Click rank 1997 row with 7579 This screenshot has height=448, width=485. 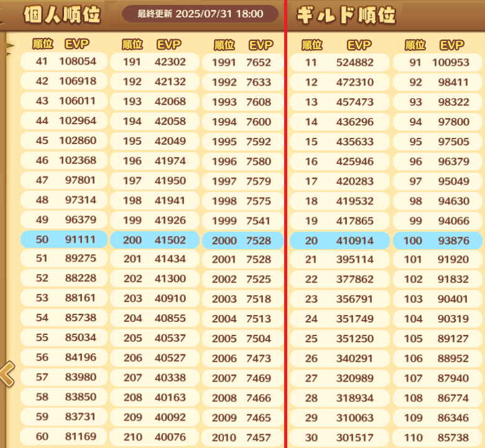pyautogui.click(x=242, y=181)
